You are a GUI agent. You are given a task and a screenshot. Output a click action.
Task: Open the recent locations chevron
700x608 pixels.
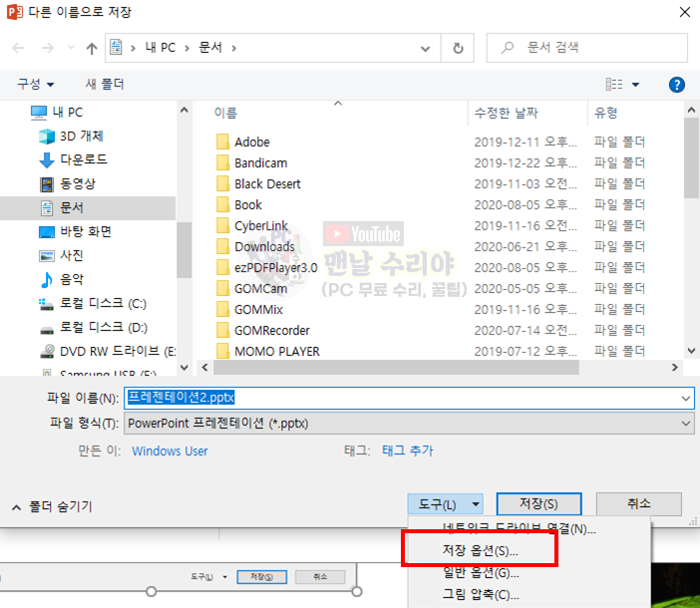(71, 47)
